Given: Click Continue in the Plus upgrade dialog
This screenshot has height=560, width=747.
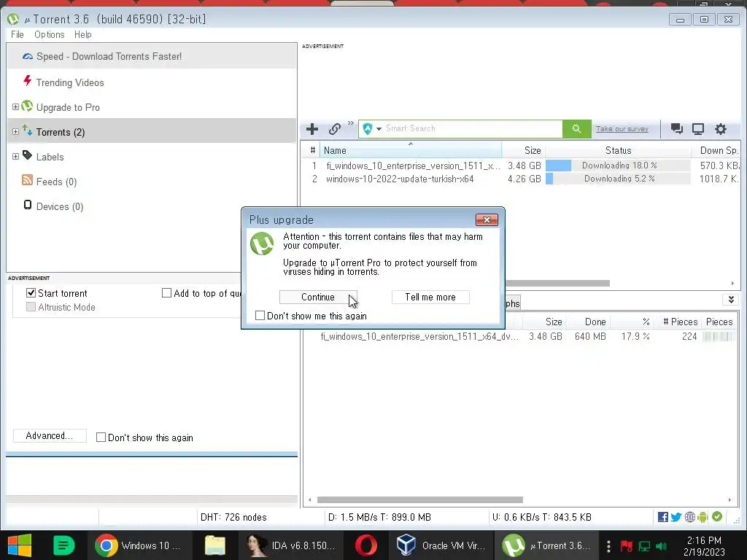Looking at the screenshot, I should tap(318, 297).
